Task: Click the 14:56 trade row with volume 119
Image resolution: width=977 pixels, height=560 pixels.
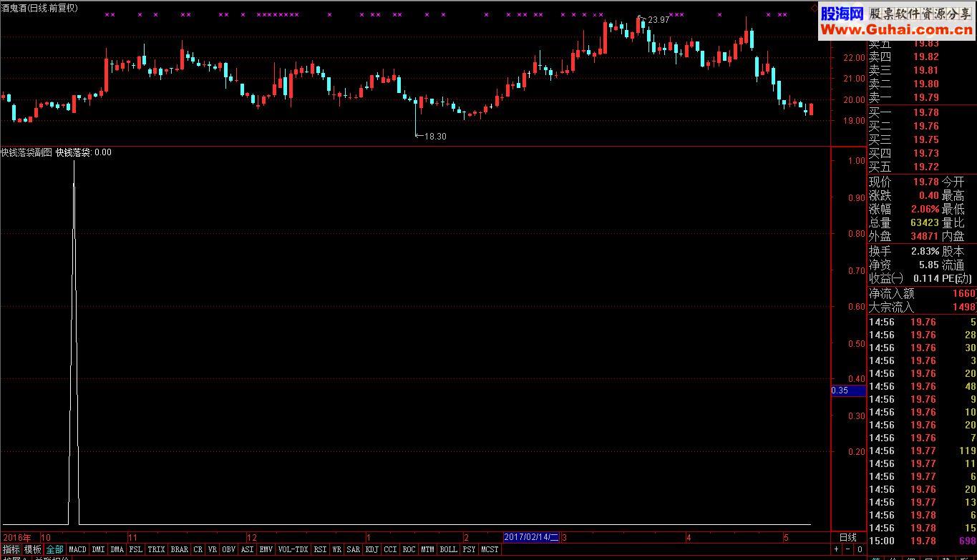Action: point(922,451)
